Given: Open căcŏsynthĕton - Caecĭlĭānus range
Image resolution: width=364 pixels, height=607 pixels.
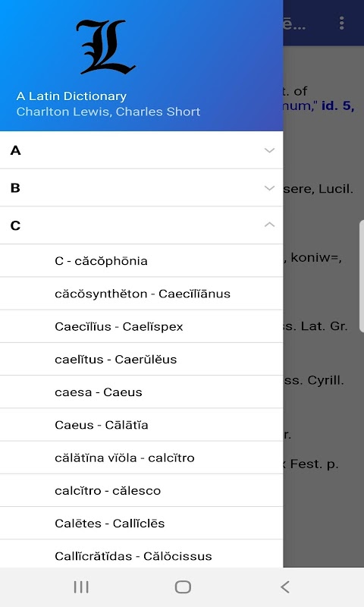Looking at the screenshot, I should 141,294.
